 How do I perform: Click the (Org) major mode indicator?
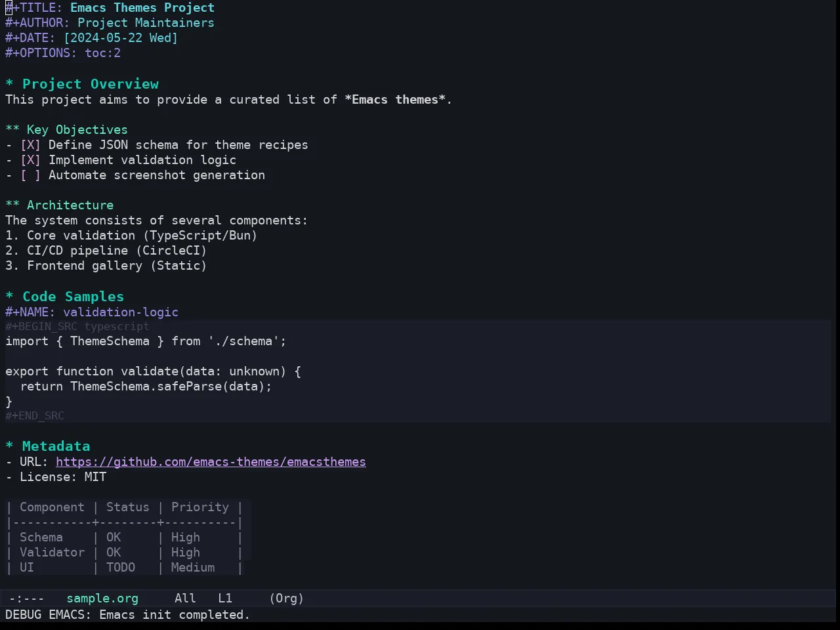(x=287, y=598)
